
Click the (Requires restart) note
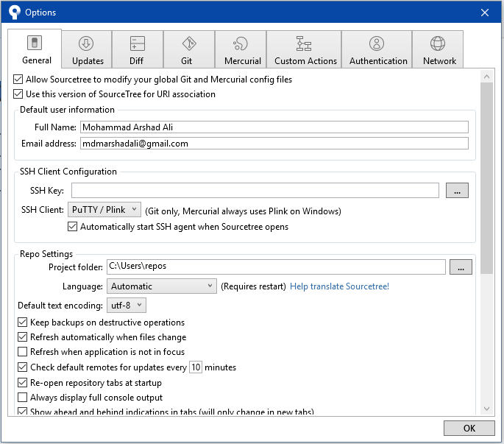pyautogui.click(x=253, y=286)
